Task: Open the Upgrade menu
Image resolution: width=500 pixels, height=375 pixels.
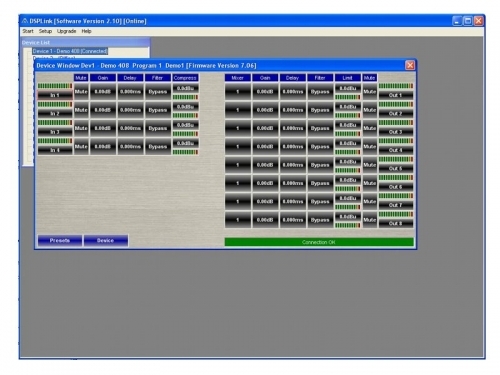Action: click(66, 31)
